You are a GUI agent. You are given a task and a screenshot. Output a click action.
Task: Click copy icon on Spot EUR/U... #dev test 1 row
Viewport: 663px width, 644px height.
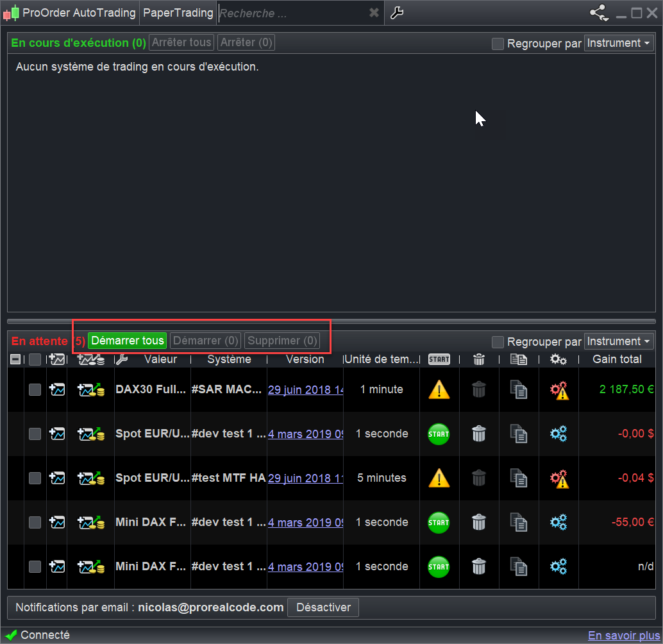(x=518, y=434)
